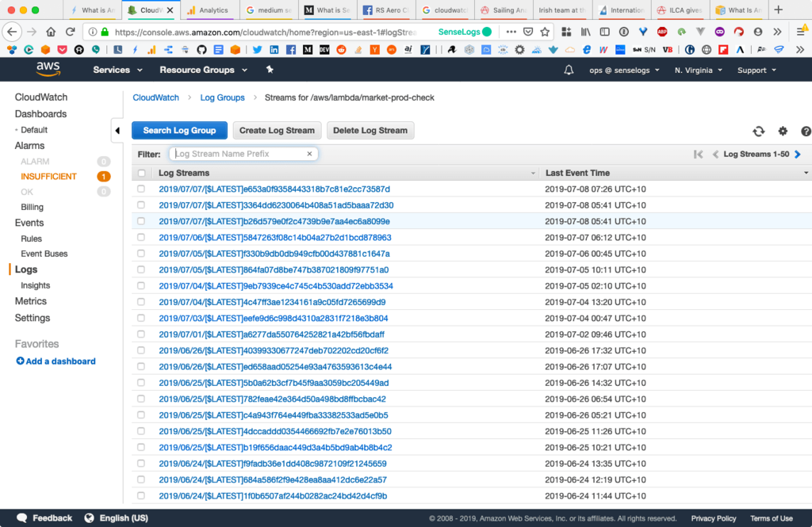Open the AWS notifications bell
Image resolution: width=812 pixels, height=527 pixels.
pos(569,70)
